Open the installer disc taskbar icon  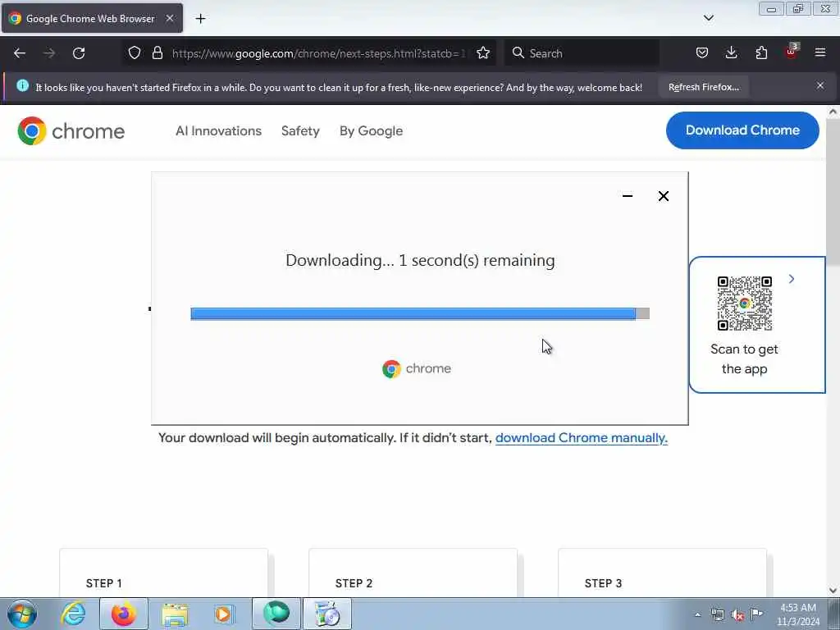coord(327,614)
